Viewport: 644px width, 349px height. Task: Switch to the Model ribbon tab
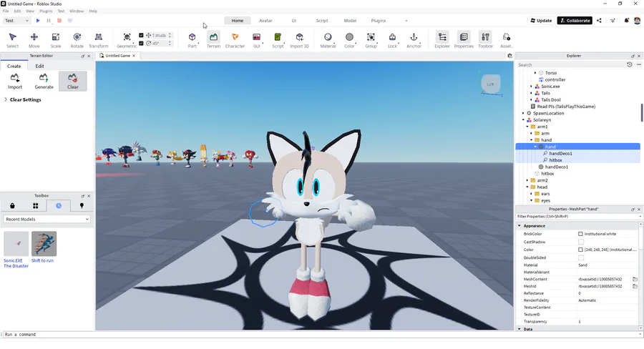coord(350,21)
